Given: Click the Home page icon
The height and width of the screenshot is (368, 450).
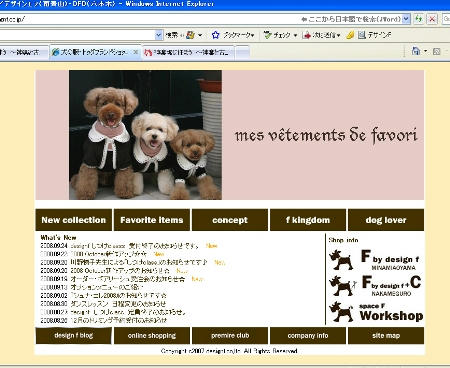Looking at the screenshot, I should click(x=416, y=51).
